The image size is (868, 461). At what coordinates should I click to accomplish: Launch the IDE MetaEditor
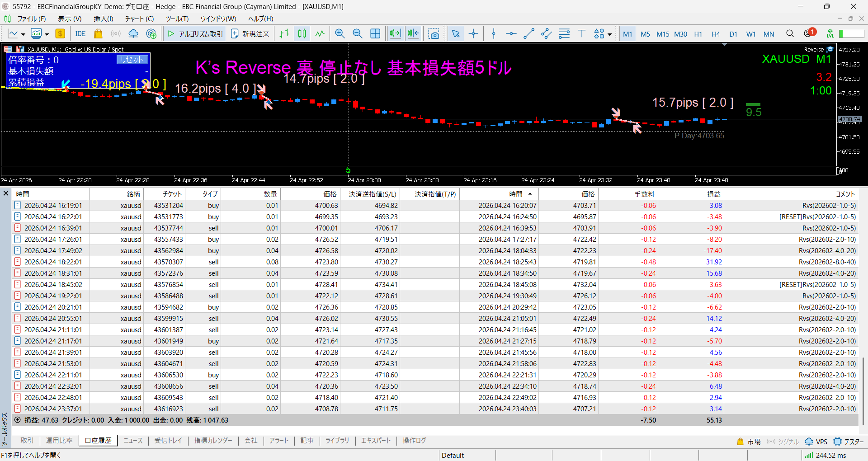[80, 34]
